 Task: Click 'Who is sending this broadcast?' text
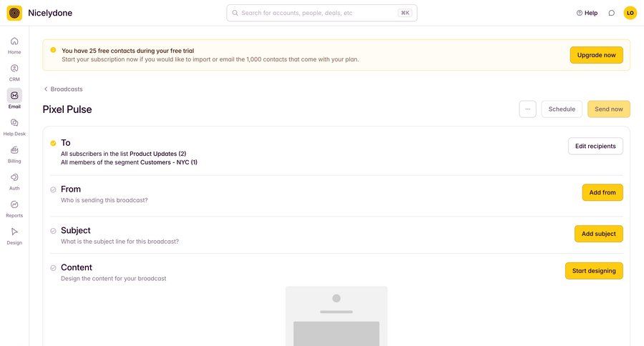tap(104, 200)
